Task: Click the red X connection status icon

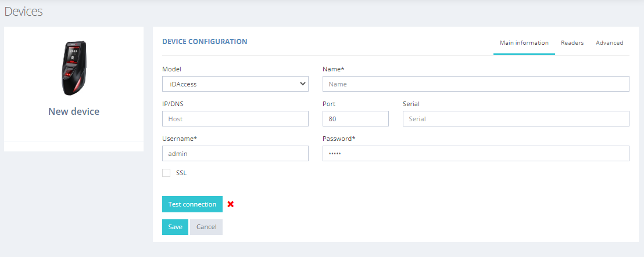Action: (x=230, y=204)
